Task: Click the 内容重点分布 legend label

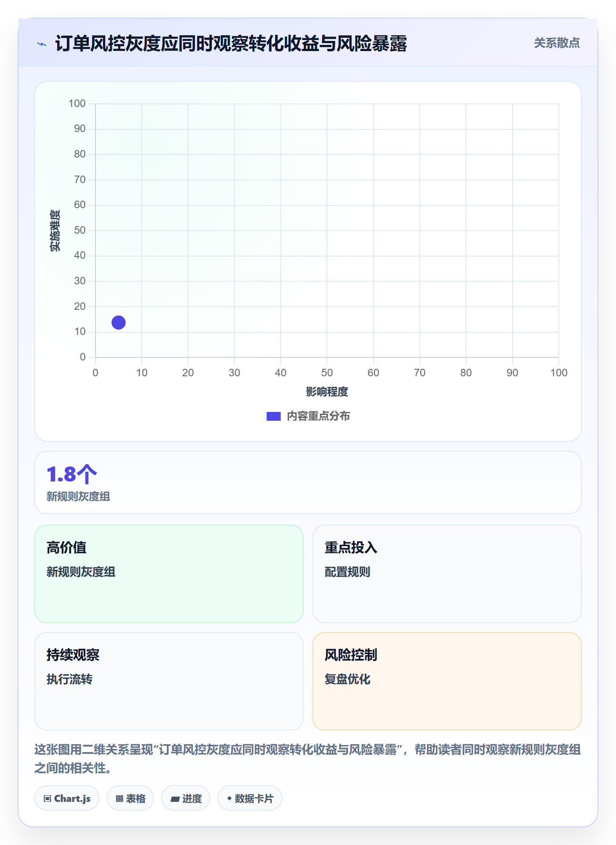Action: [x=318, y=416]
